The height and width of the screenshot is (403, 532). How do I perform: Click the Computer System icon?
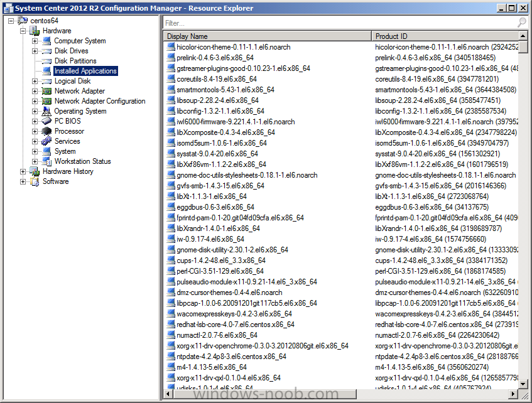(x=46, y=41)
